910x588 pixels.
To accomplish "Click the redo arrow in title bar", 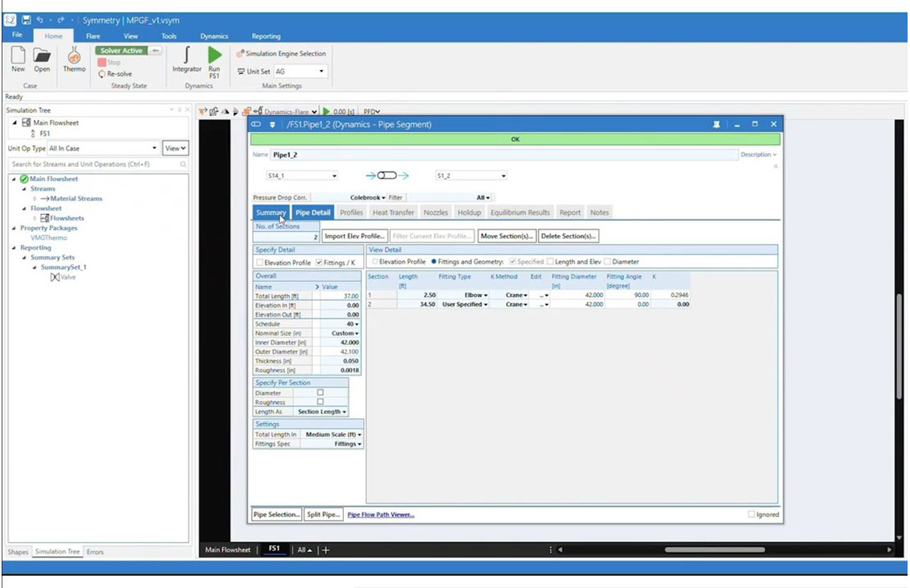I will coord(61,20).
